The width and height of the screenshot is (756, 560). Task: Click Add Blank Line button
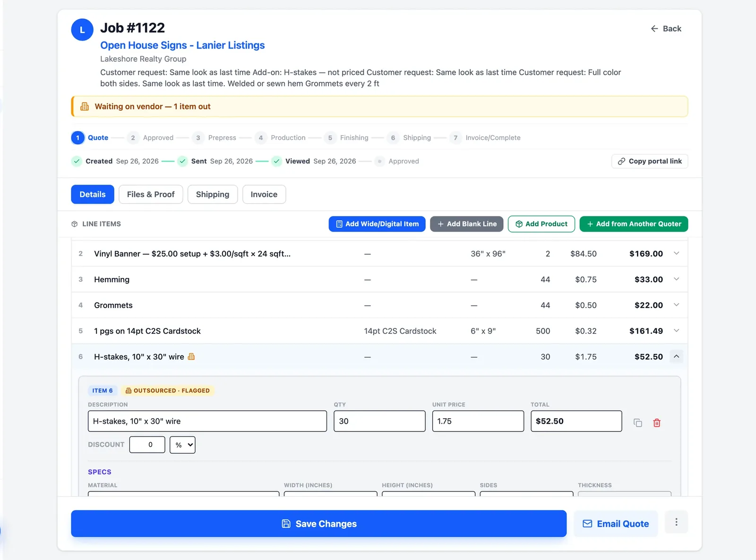click(467, 224)
